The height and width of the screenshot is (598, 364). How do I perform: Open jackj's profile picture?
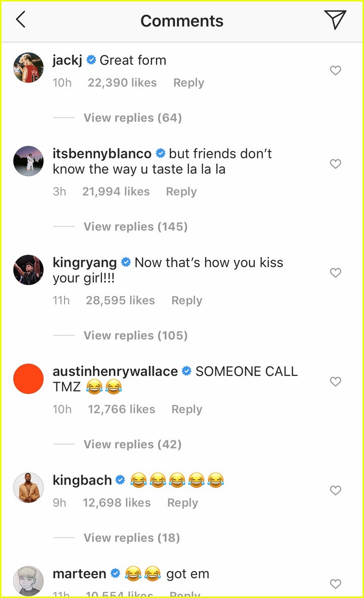click(28, 68)
